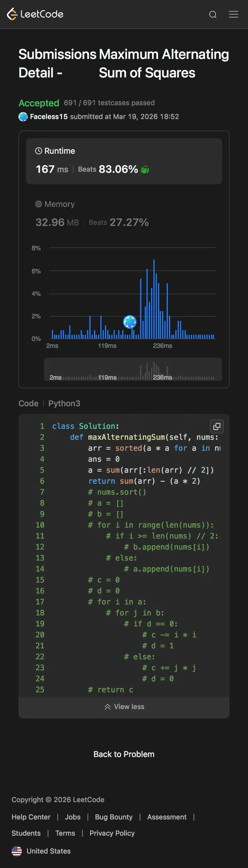Click the line a = sum(arr[:len(arr) // 2])
Viewport: 248px width, 868px height.
[151, 470]
